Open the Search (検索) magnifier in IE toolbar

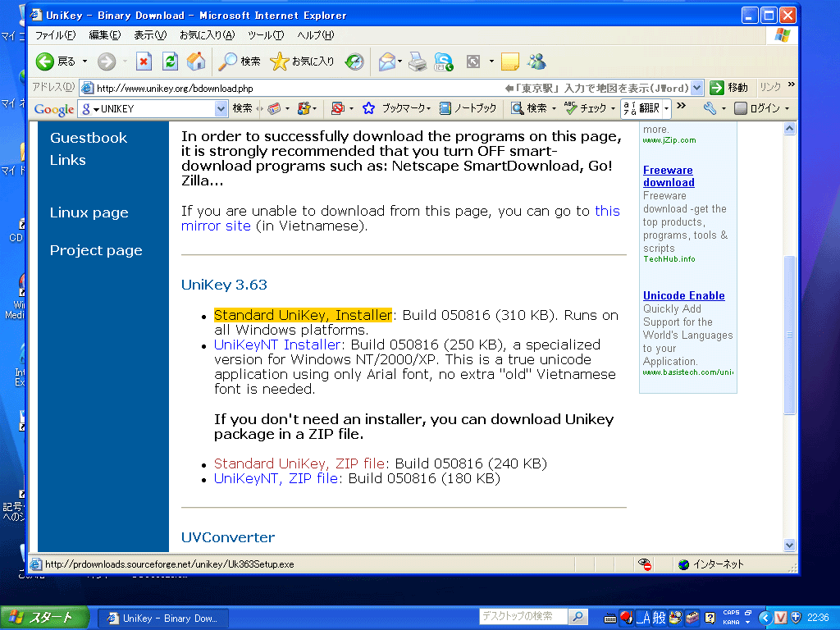(x=239, y=62)
